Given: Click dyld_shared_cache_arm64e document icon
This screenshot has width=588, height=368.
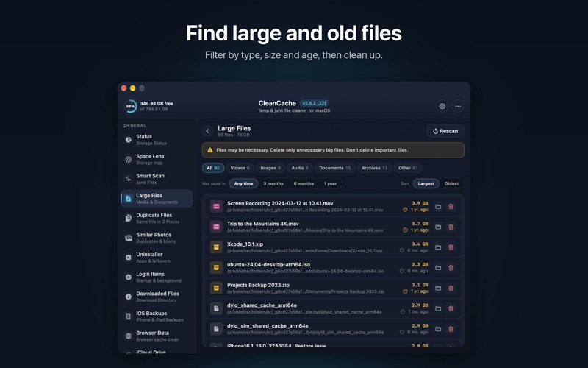Looking at the screenshot, I should click(216, 308).
